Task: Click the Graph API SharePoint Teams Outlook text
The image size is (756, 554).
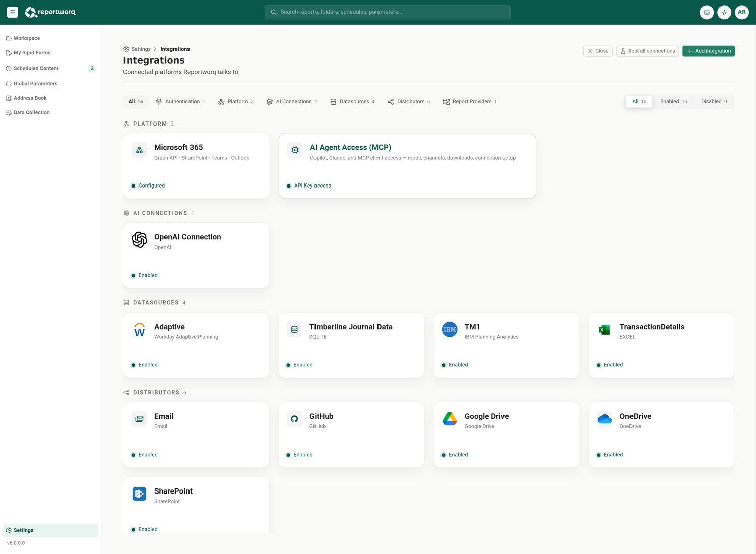Action: point(202,158)
